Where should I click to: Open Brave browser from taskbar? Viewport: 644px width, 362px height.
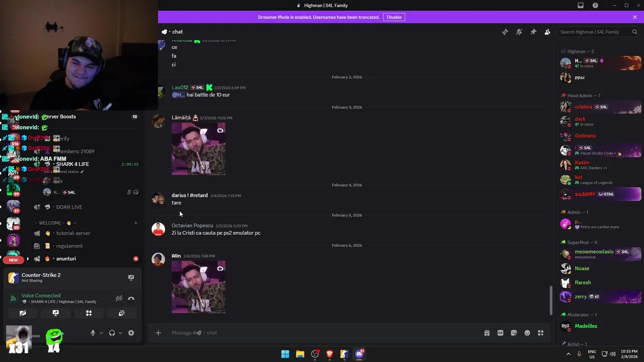click(x=330, y=354)
